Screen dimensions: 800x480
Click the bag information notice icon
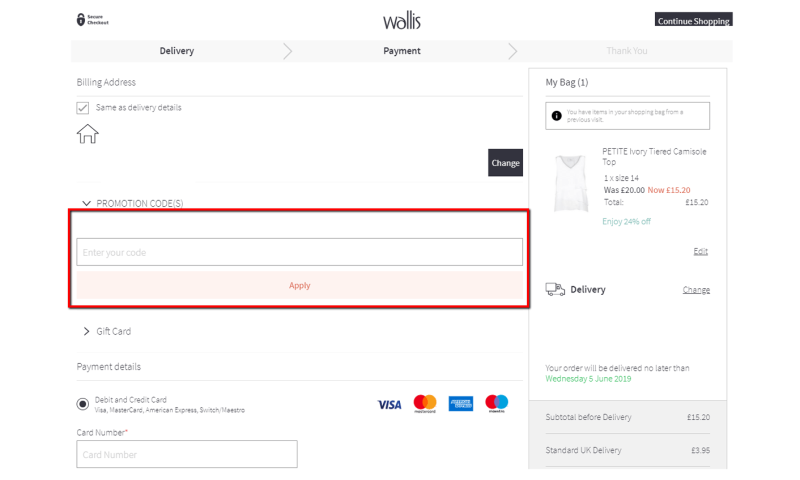pos(557,115)
